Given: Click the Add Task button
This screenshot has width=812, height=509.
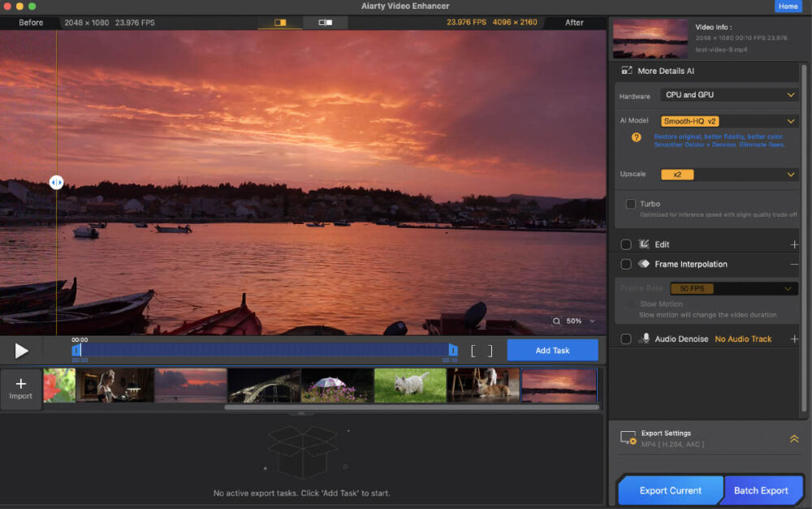Looking at the screenshot, I should coord(552,351).
